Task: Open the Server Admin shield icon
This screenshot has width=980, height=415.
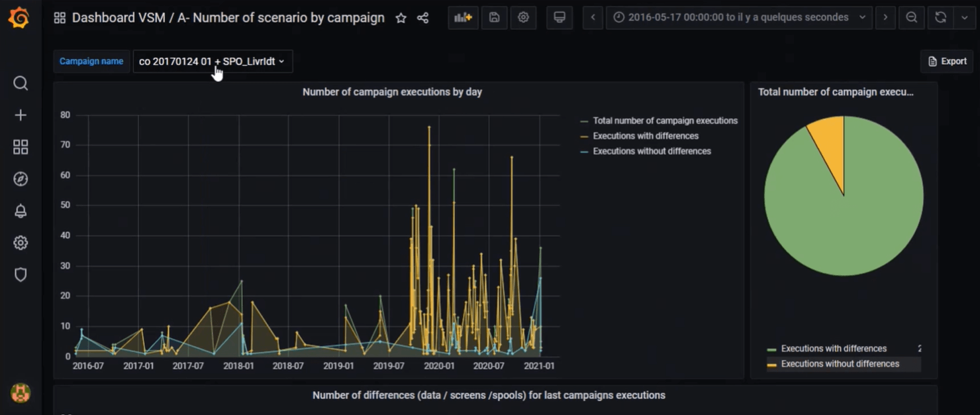Action: click(21, 274)
